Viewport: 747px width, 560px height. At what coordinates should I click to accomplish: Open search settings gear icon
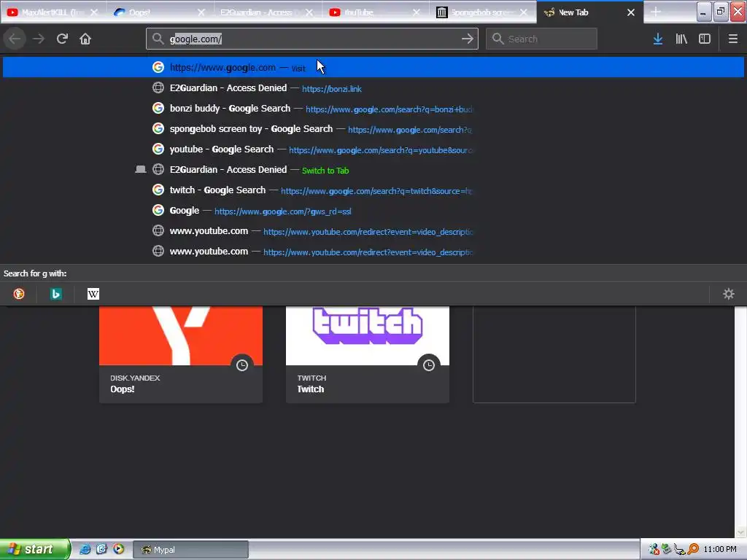729,294
